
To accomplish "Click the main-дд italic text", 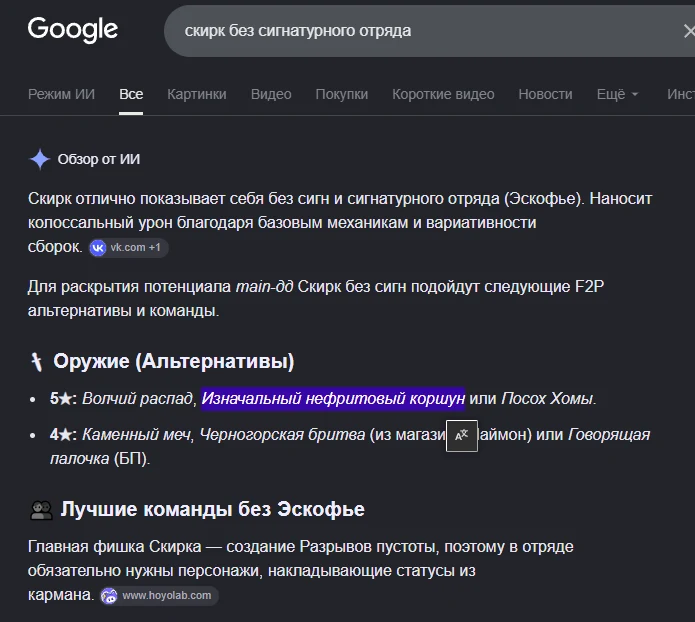I will point(264,287).
